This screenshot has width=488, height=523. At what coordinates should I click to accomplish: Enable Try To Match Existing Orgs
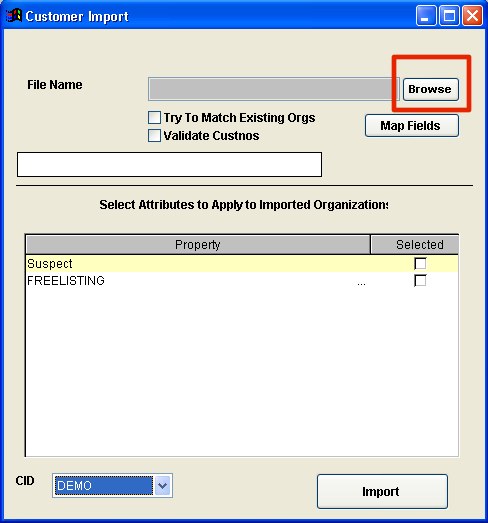pyautogui.click(x=154, y=118)
